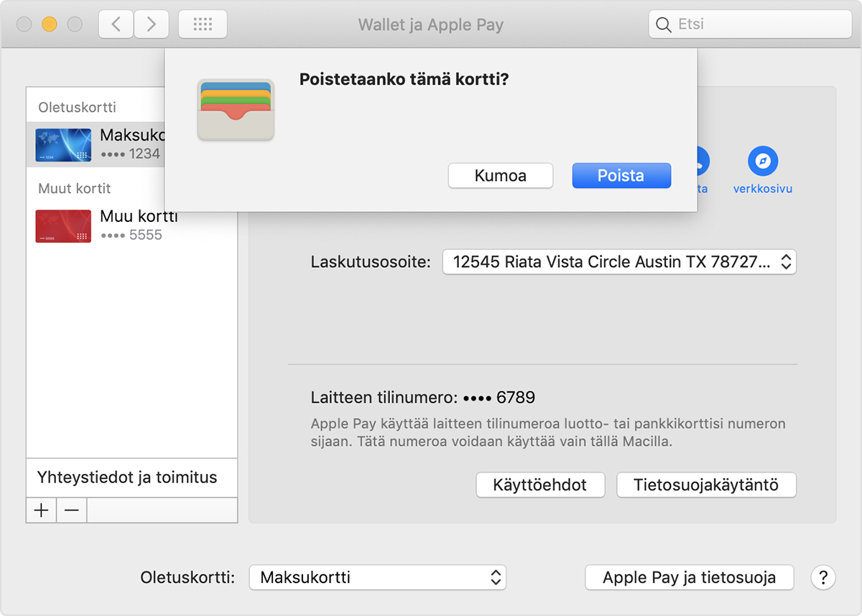Click the red Muu kortti thumbnail
The height and width of the screenshot is (616, 862).
pos(63,226)
